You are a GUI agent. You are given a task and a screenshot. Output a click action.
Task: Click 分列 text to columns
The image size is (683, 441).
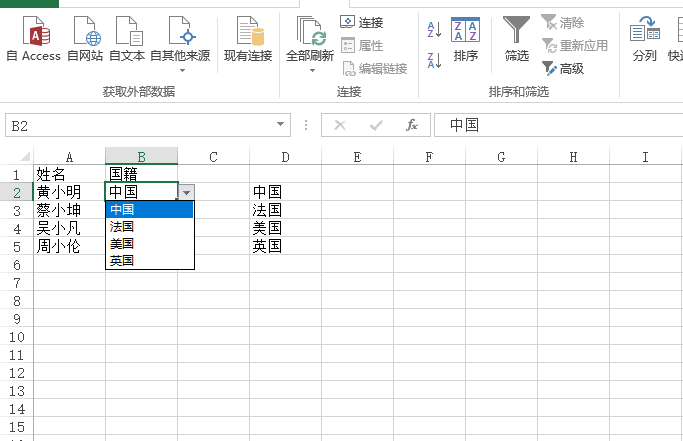click(645, 39)
